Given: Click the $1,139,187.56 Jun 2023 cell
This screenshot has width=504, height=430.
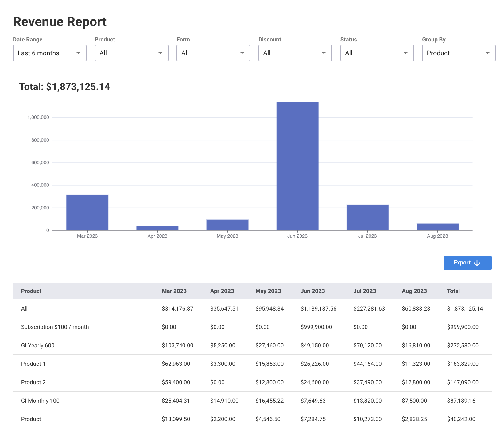Looking at the screenshot, I should click(318, 309).
